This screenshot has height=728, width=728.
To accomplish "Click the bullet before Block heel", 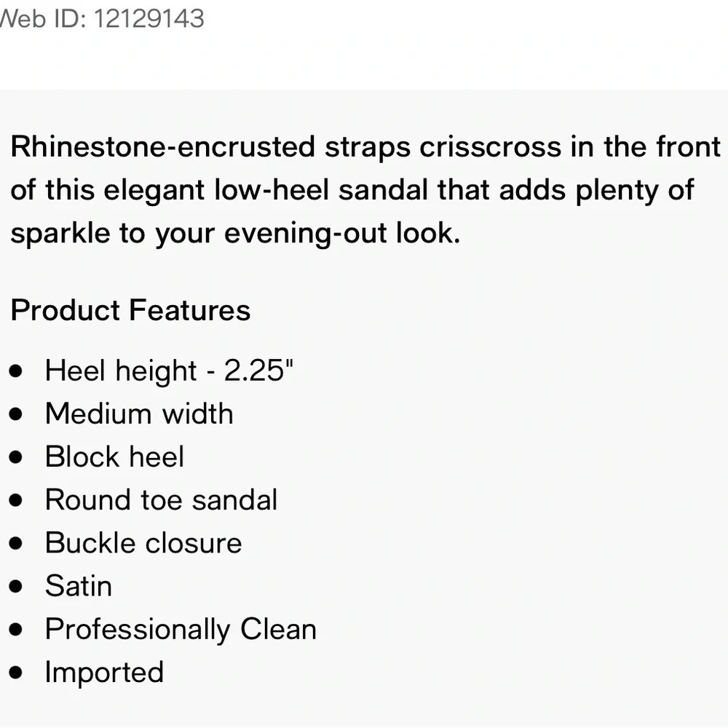I will point(17,457).
